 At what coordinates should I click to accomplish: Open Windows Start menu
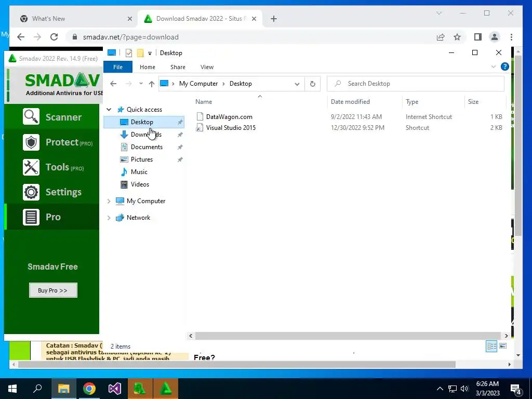12,389
